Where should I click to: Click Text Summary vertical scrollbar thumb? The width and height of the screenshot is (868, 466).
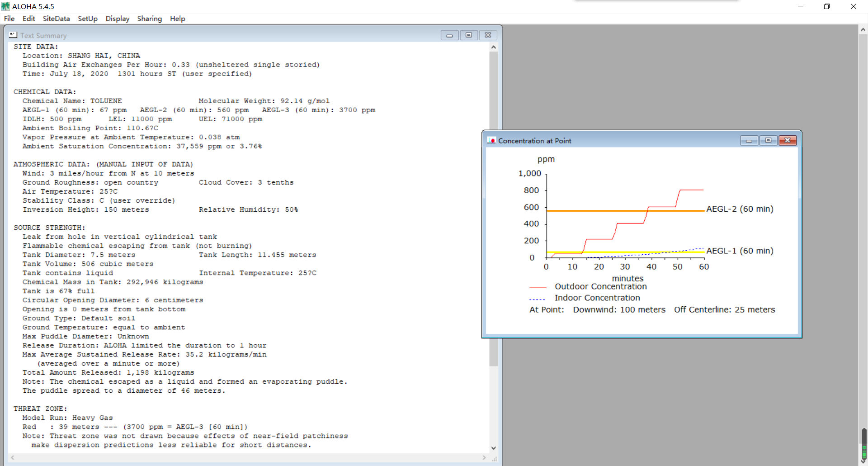coord(494,208)
